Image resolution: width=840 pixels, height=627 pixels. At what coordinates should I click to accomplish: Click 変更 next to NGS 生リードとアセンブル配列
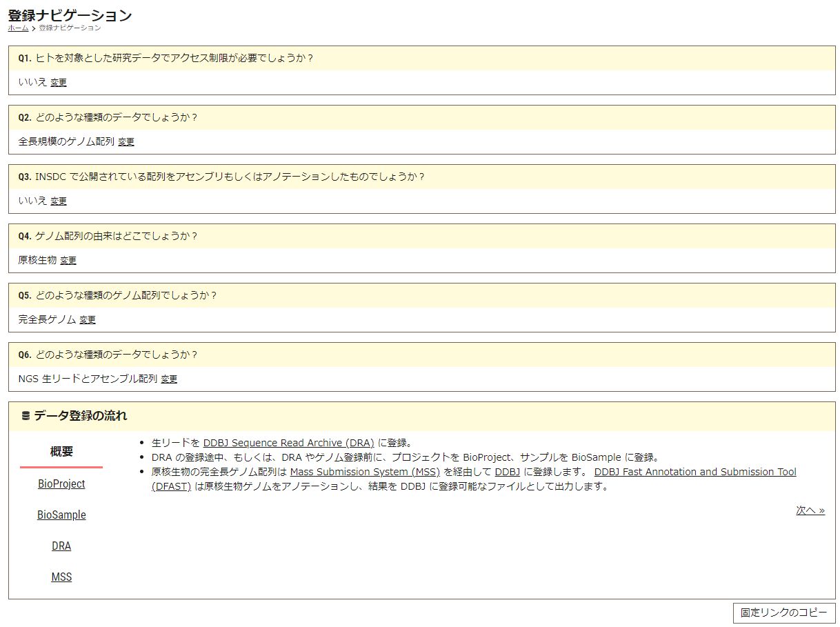169,379
